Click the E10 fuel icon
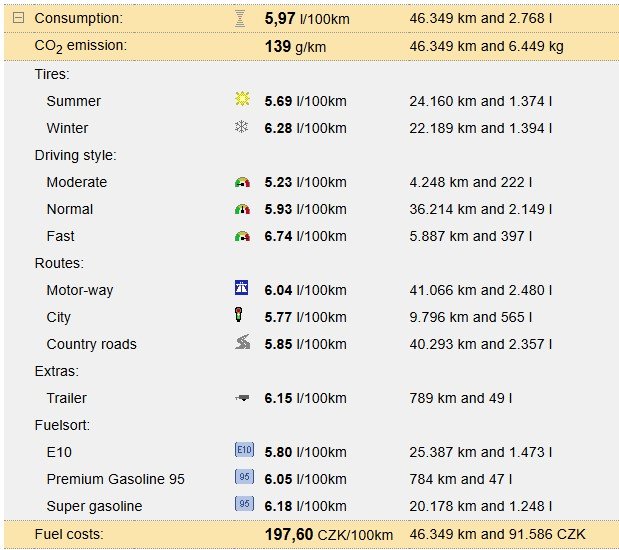Screen dimensions: 619x550 pos(244,450)
